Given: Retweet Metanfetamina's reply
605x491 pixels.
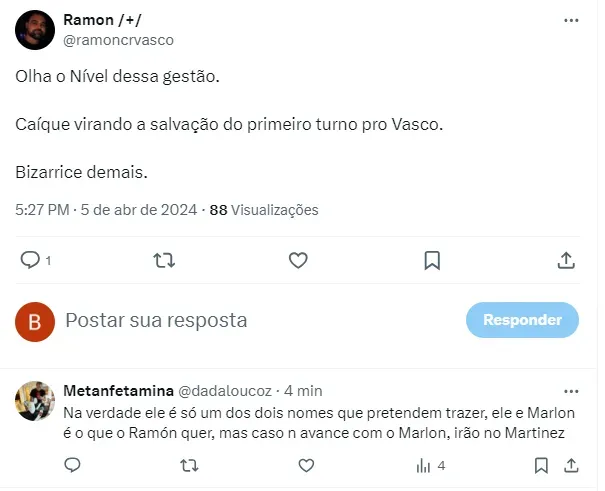Looking at the screenshot, I should [x=188, y=465].
